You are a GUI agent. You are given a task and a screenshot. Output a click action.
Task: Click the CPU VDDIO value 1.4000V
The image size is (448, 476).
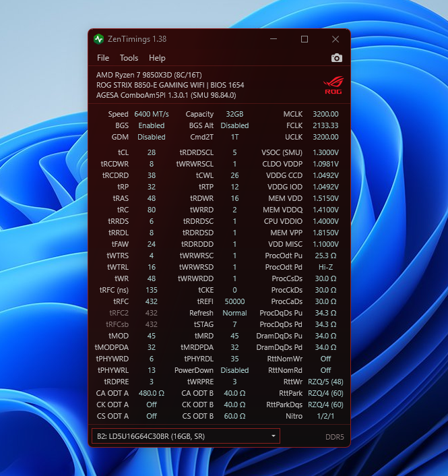pos(325,221)
